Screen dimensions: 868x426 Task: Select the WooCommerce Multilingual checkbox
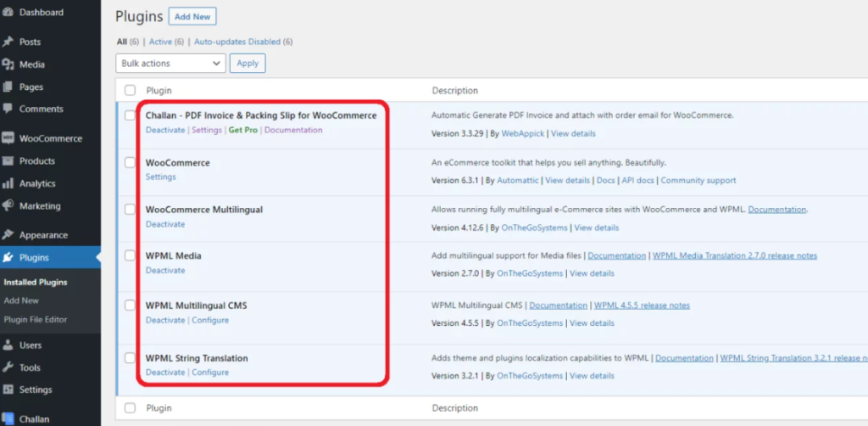(x=130, y=210)
